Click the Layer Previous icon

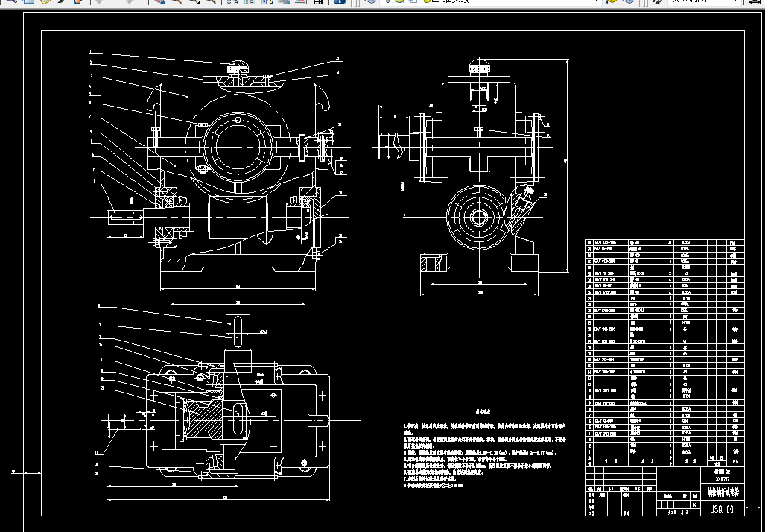[629, 1]
